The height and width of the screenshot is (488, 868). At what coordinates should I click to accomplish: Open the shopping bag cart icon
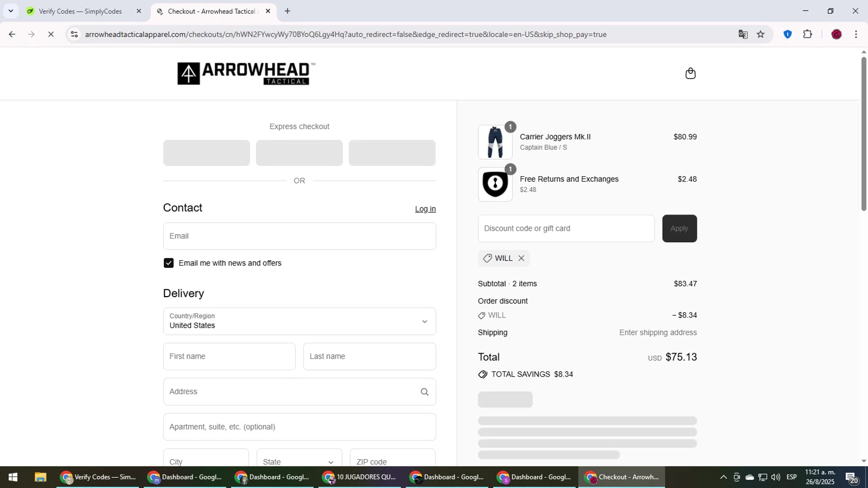point(690,73)
